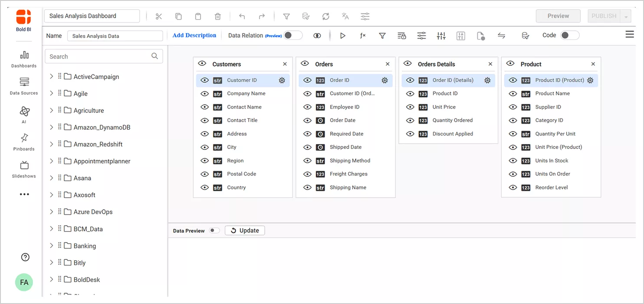Click the three-dots more sidebar icon
Image resolution: width=644 pixels, height=304 pixels.
(x=24, y=195)
